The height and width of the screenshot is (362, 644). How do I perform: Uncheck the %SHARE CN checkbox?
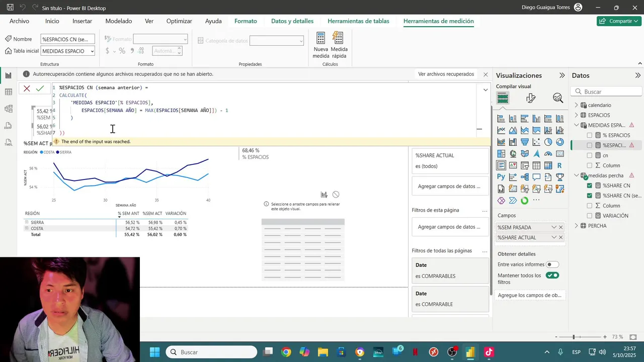[x=590, y=186]
